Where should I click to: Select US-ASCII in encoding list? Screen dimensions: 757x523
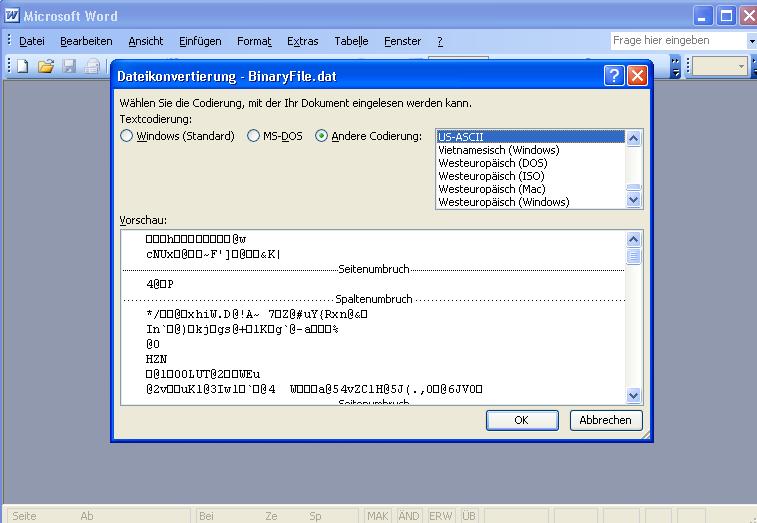[x=531, y=137]
